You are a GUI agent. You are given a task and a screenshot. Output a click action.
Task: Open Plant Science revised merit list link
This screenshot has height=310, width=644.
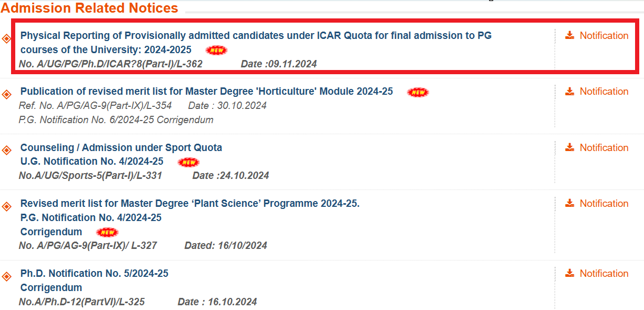(x=189, y=204)
